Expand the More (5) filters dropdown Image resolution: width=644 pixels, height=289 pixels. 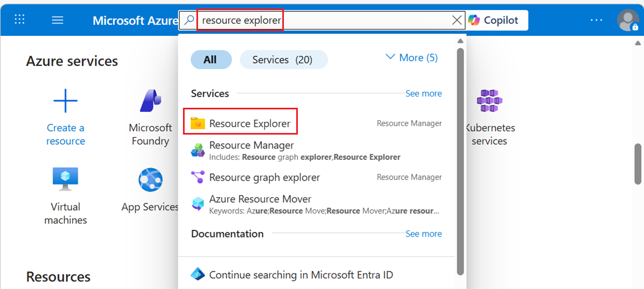[412, 57]
